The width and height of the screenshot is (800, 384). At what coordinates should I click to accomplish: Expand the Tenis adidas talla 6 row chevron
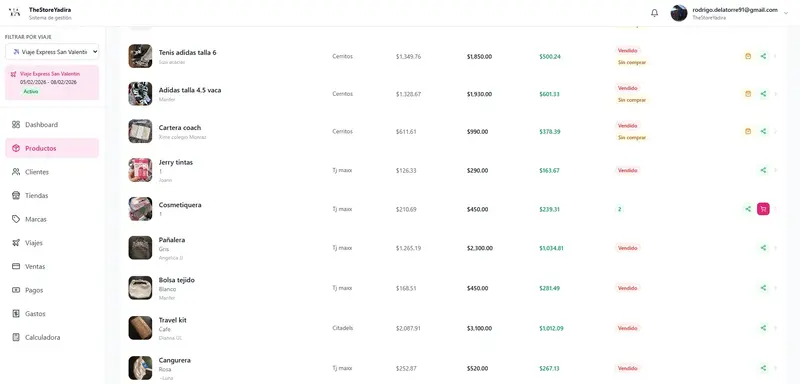(776, 56)
